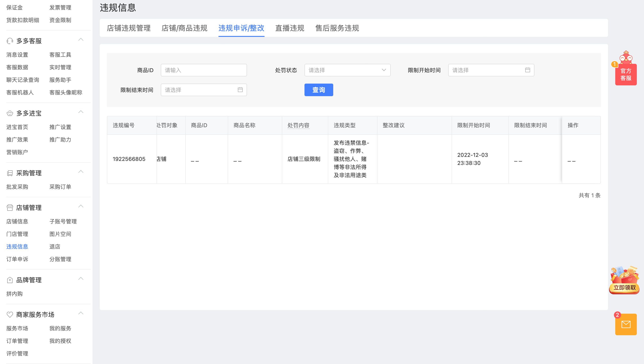Open 服务助手 in sidebar
The width and height of the screenshot is (644, 364).
(x=60, y=80)
